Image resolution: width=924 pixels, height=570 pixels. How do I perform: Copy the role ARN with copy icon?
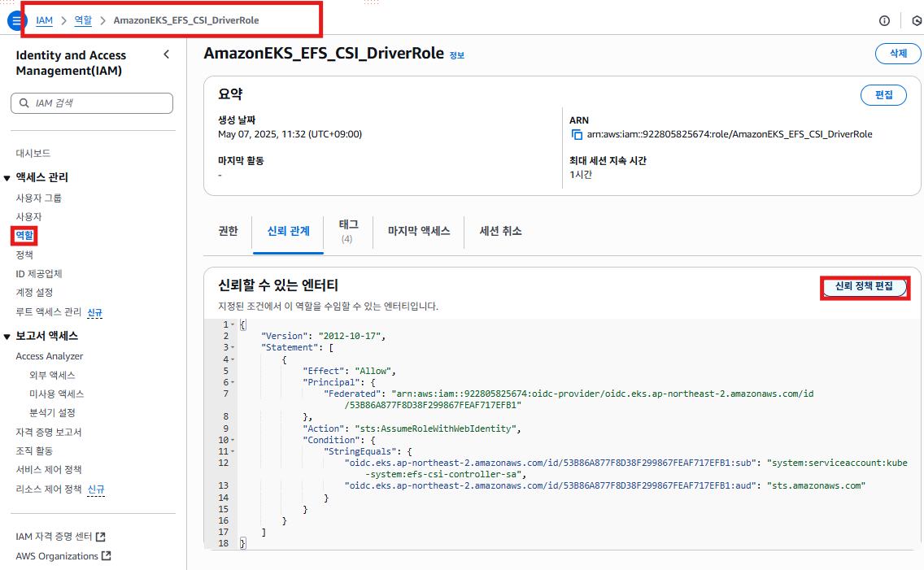577,135
